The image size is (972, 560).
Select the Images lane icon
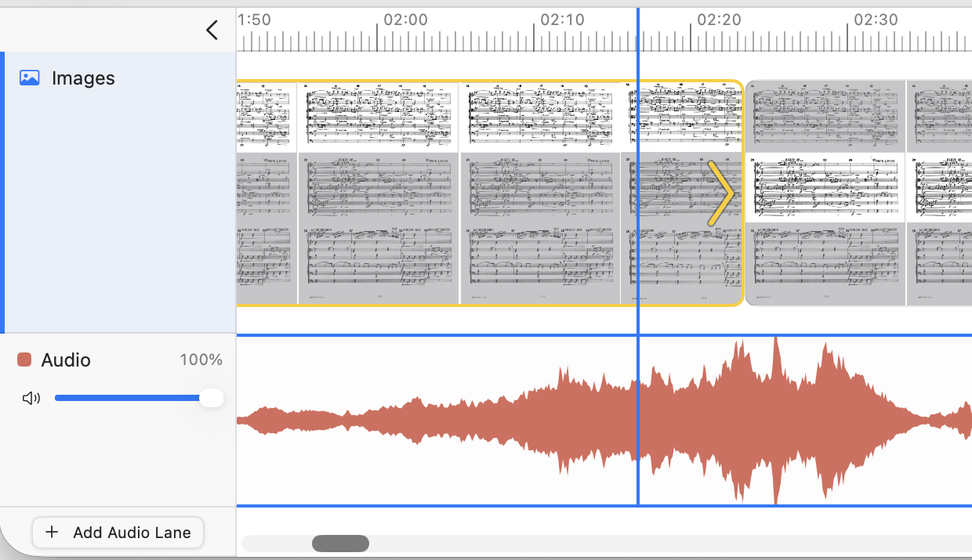pos(30,78)
